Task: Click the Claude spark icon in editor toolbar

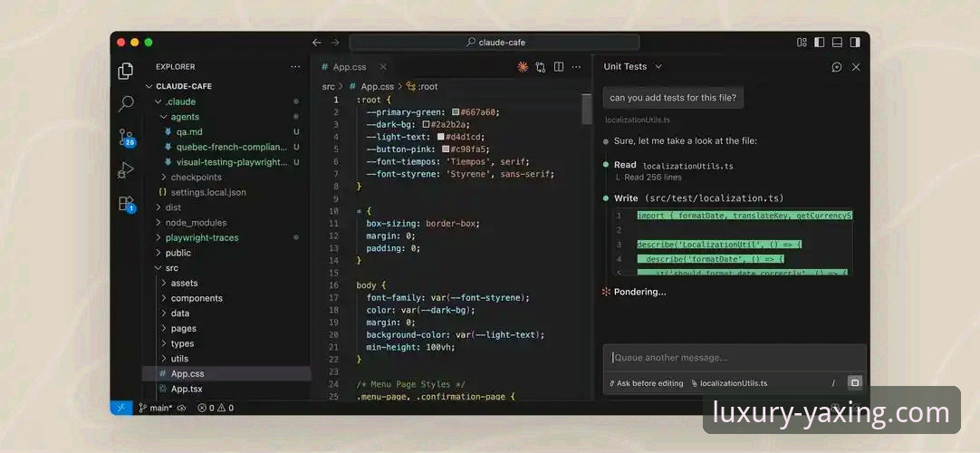Action: (522, 67)
